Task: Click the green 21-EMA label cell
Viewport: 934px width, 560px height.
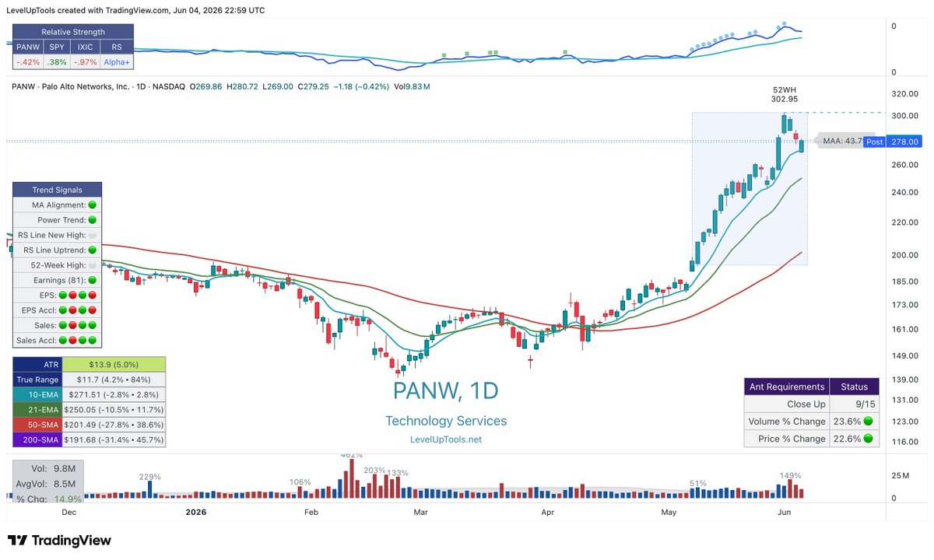Action: pyautogui.click(x=37, y=409)
